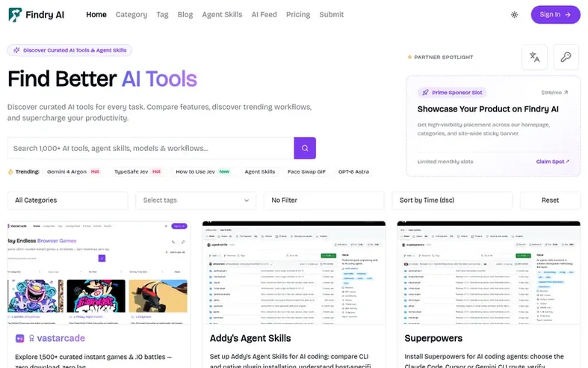Select the GPT-6 Astra trending tag
Image resolution: width=588 pixels, height=368 pixels.
(x=353, y=171)
